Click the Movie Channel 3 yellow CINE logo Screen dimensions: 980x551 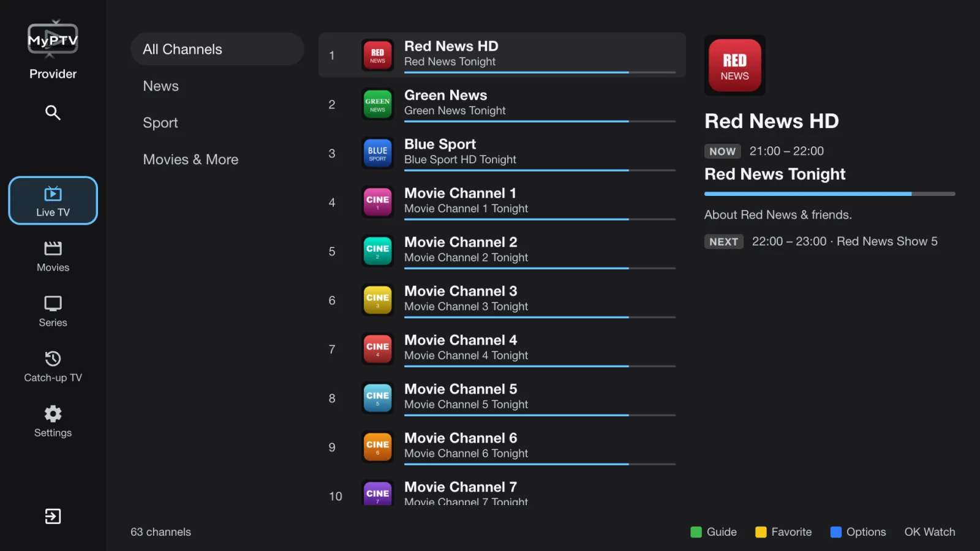coord(377,300)
